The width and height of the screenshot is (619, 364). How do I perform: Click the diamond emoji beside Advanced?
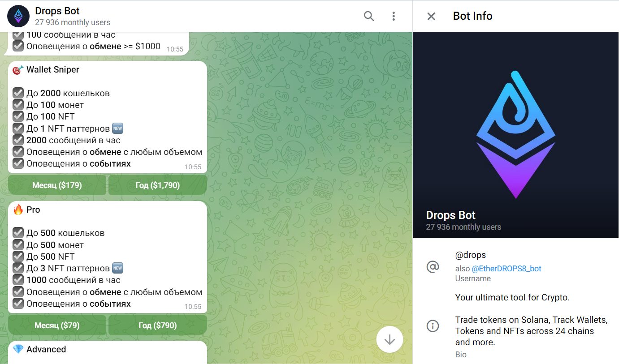(x=18, y=349)
